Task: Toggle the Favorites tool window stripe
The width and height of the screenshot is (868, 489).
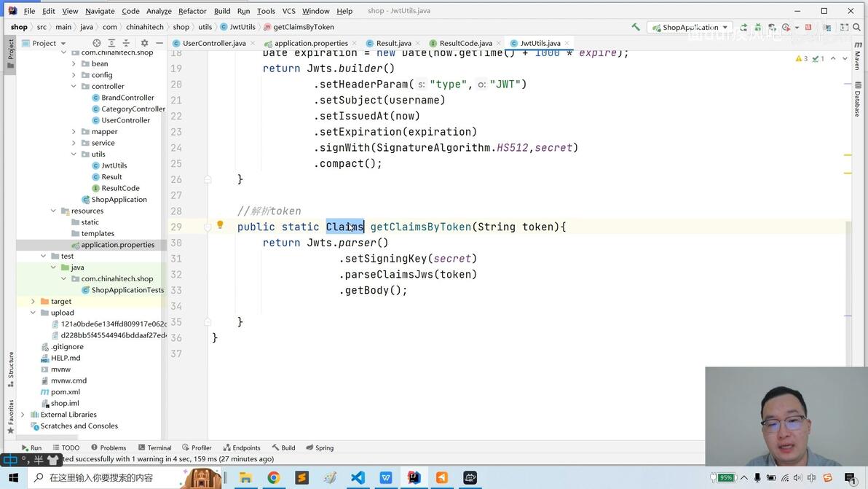Action: [10, 416]
